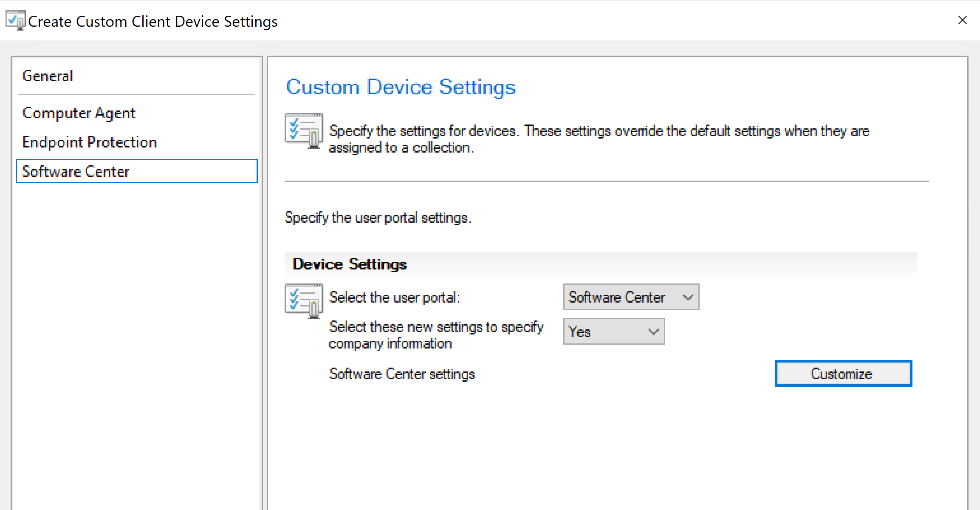
Task: Click the Specify the user portal settings text
Action: (x=378, y=218)
